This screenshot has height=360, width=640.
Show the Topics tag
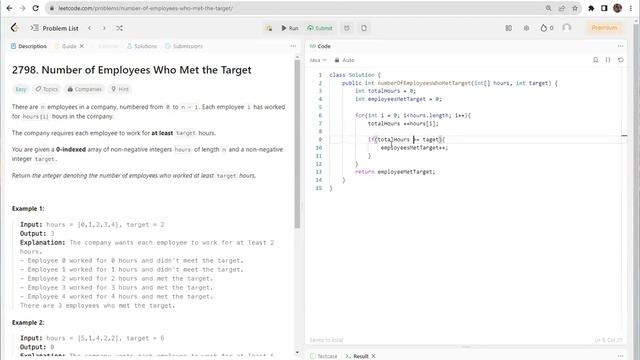click(47, 89)
